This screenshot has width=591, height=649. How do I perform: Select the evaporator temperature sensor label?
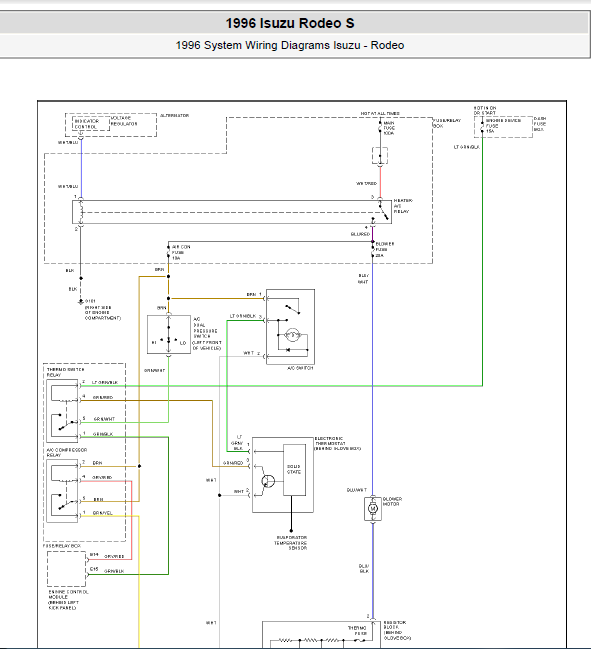[x=291, y=543]
